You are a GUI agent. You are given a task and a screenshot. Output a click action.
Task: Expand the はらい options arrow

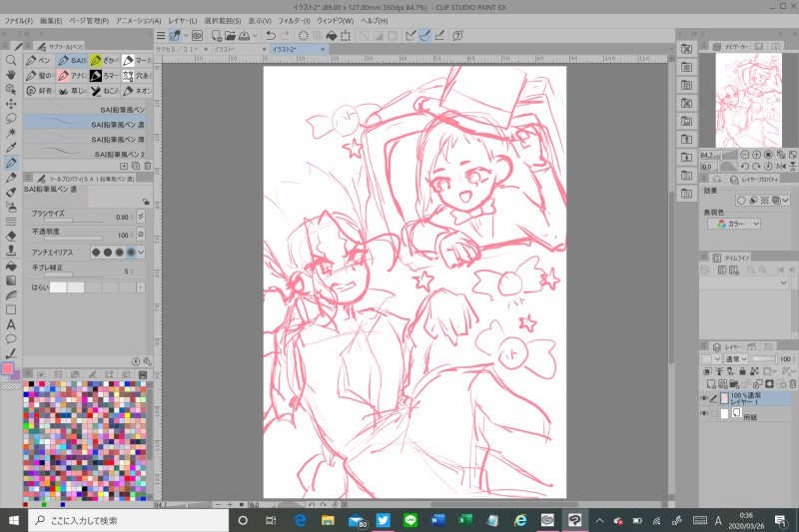(x=140, y=287)
